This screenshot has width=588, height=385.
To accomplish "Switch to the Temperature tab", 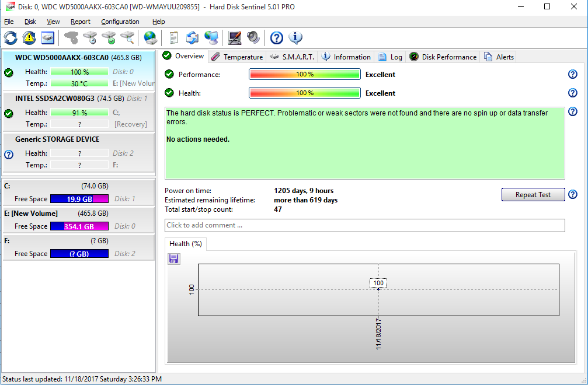I will coord(237,57).
